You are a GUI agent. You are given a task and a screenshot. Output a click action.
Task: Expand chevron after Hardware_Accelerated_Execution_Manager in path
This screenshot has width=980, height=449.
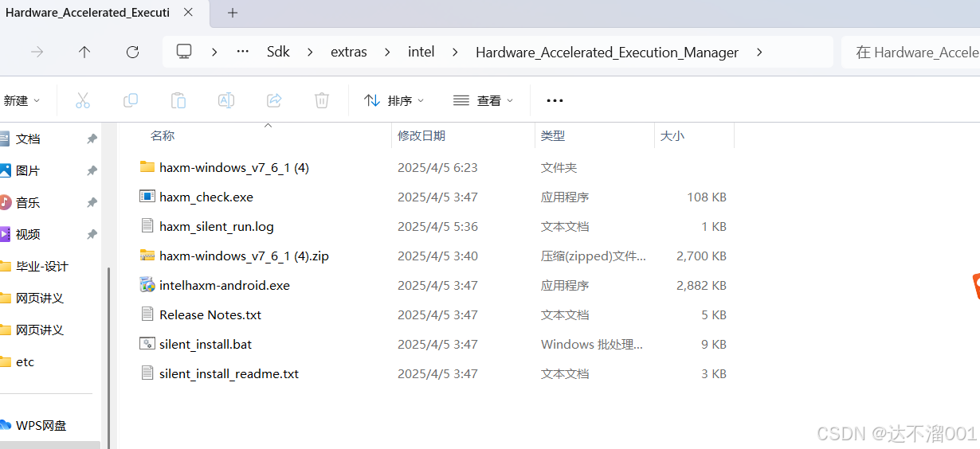point(759,52)
